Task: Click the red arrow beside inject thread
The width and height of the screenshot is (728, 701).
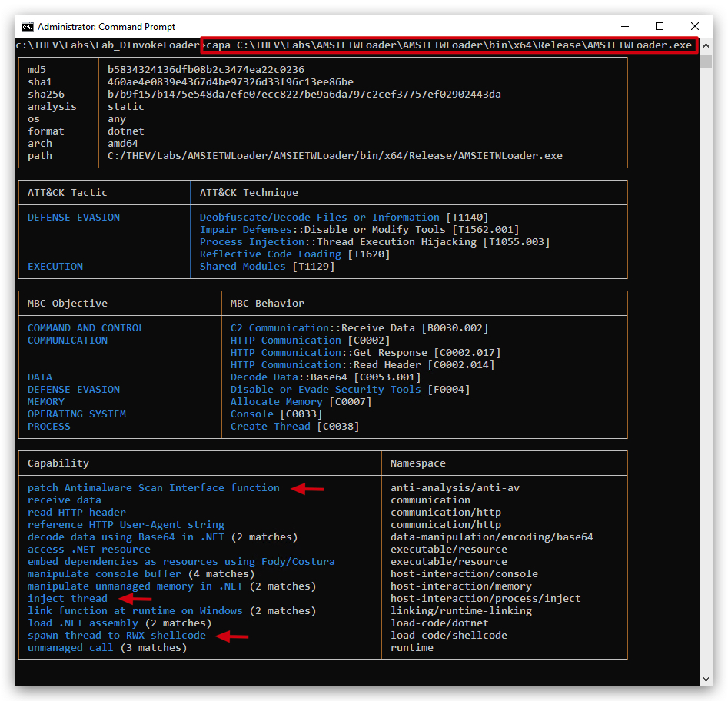Action: point(135,599)
